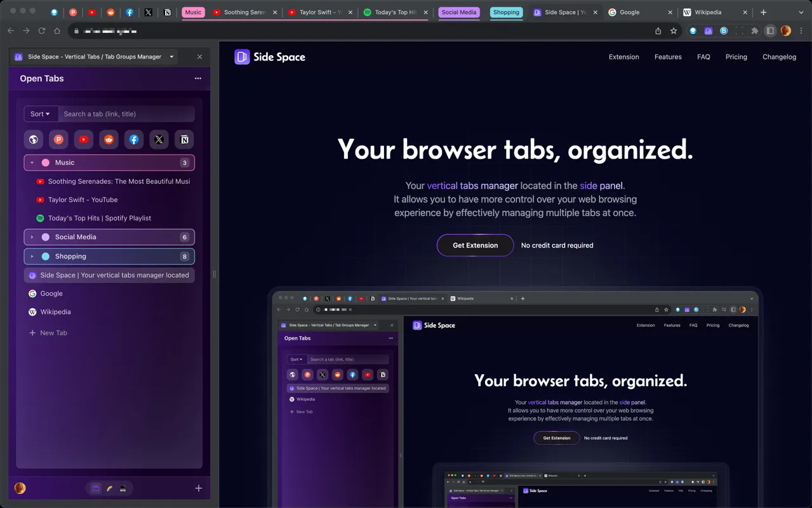
Task: Open the rainbow theme icon in bottom bar
Action: 109,488
